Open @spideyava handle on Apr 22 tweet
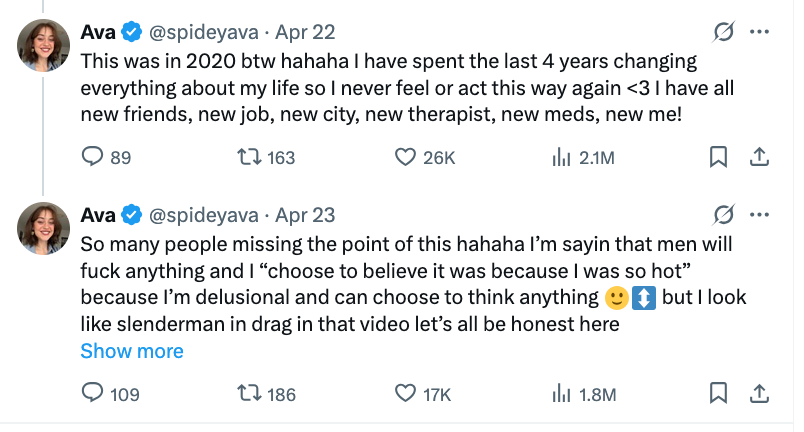Viewport: 804px width, 432px height. [204, 32]
